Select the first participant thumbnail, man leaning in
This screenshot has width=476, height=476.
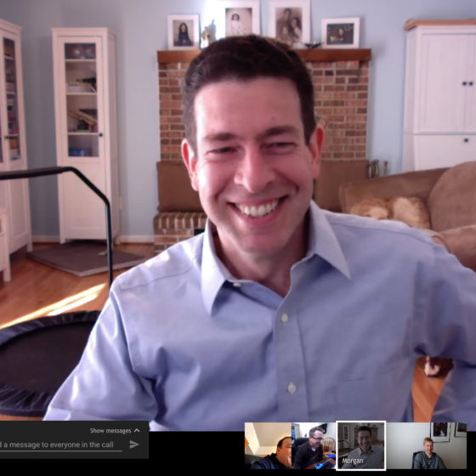point(268,445)
